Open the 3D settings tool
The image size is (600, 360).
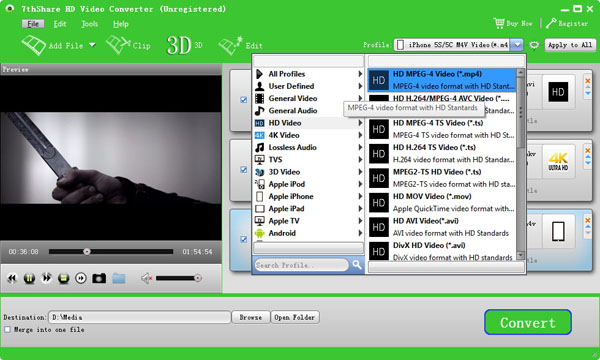tap(179, 45)
